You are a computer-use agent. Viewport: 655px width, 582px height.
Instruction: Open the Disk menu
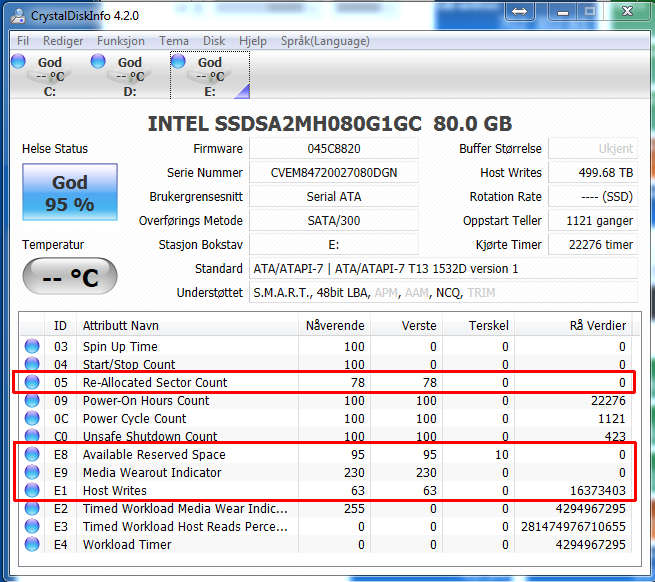point(214,41)
